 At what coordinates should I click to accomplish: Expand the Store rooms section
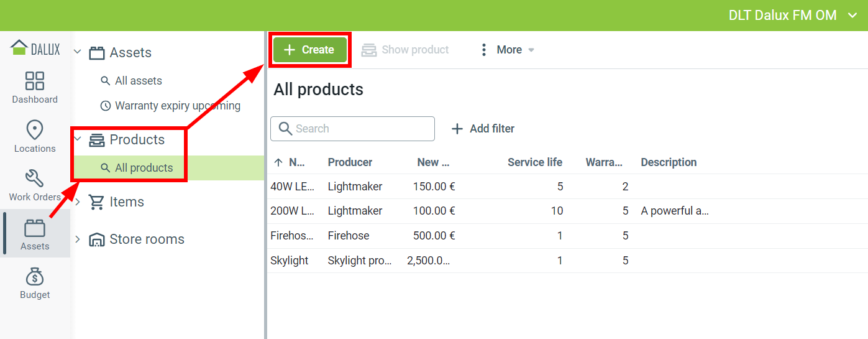point(78,239)
